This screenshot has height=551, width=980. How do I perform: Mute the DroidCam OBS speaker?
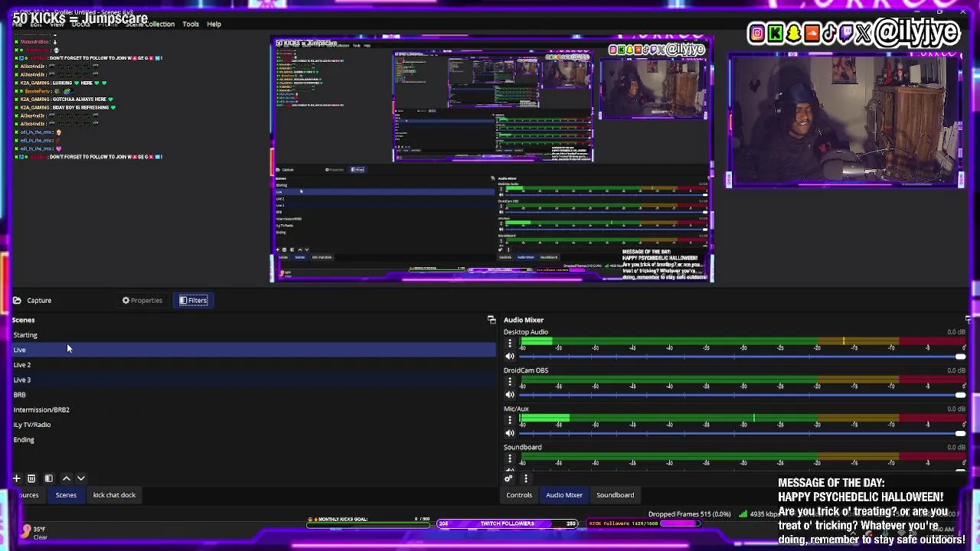click(510, 395)
